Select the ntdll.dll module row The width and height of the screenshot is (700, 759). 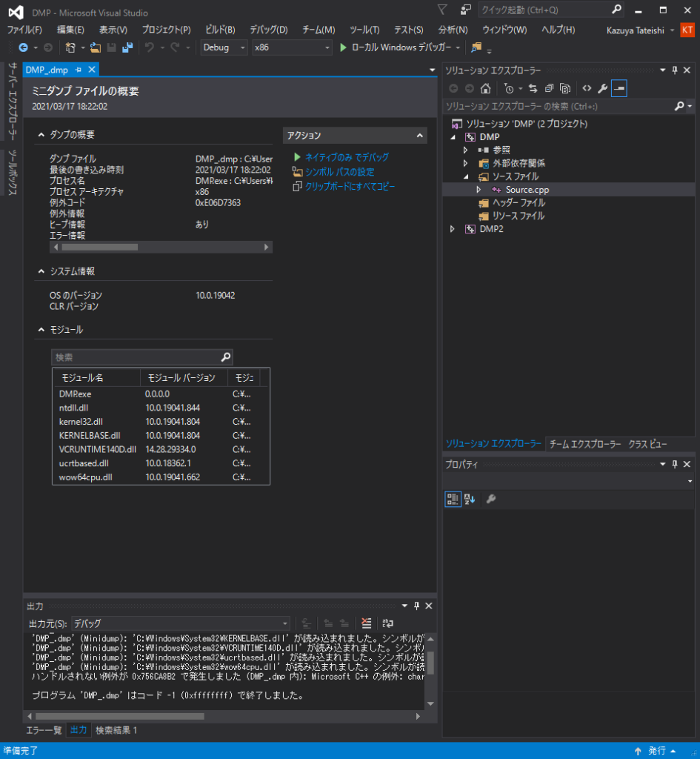point(161,408)
